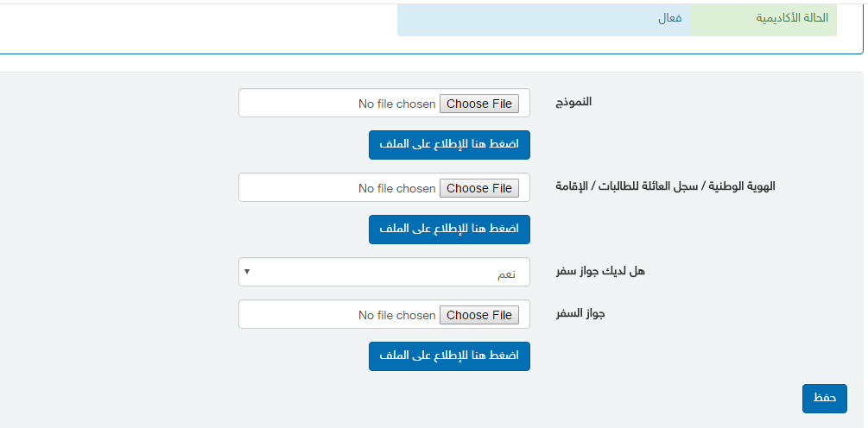Open the النموذج file view button
The image size is (868, 428).
click(449, 145)
